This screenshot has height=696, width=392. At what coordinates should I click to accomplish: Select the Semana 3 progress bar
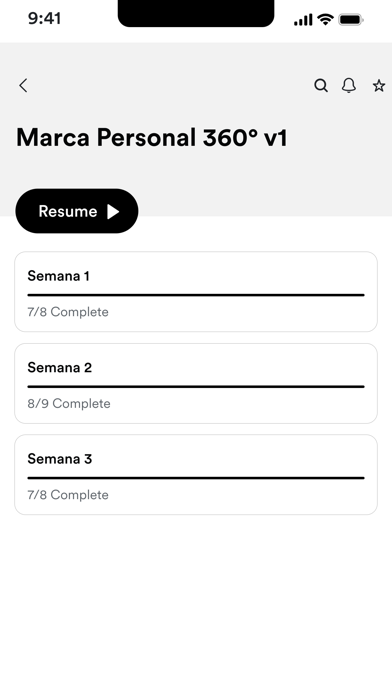(x=196, y=478)
